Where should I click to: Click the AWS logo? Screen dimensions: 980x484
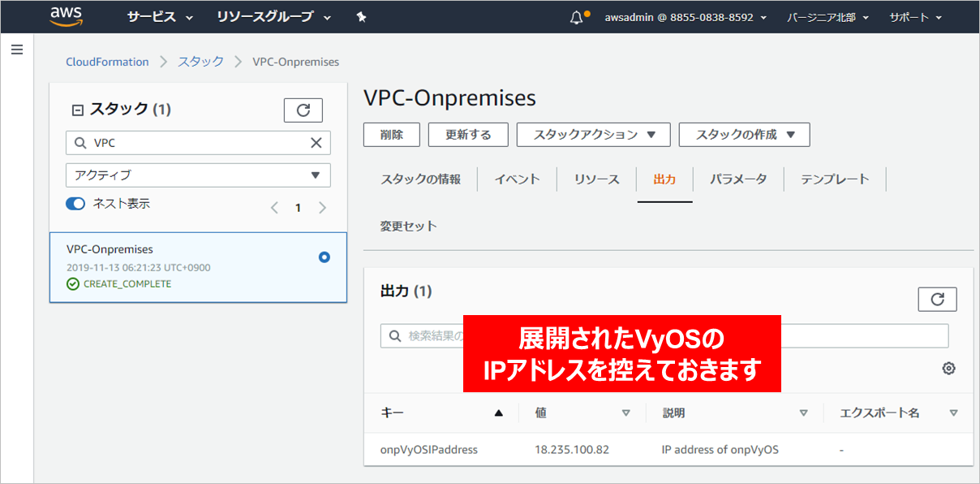coord(66,16)
